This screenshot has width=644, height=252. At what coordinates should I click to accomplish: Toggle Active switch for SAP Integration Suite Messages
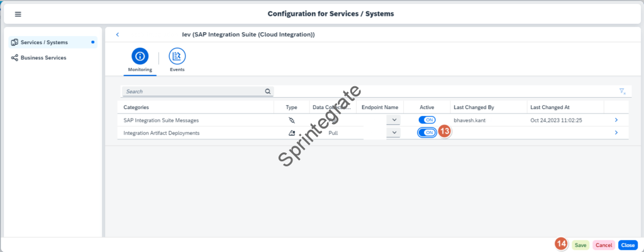[x=427, y=120]
